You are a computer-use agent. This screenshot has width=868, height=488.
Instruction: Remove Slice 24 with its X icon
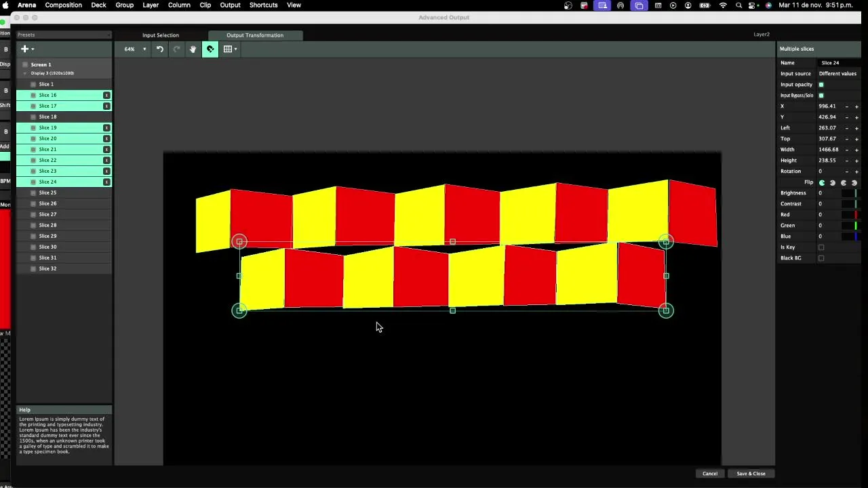[106, 182]
